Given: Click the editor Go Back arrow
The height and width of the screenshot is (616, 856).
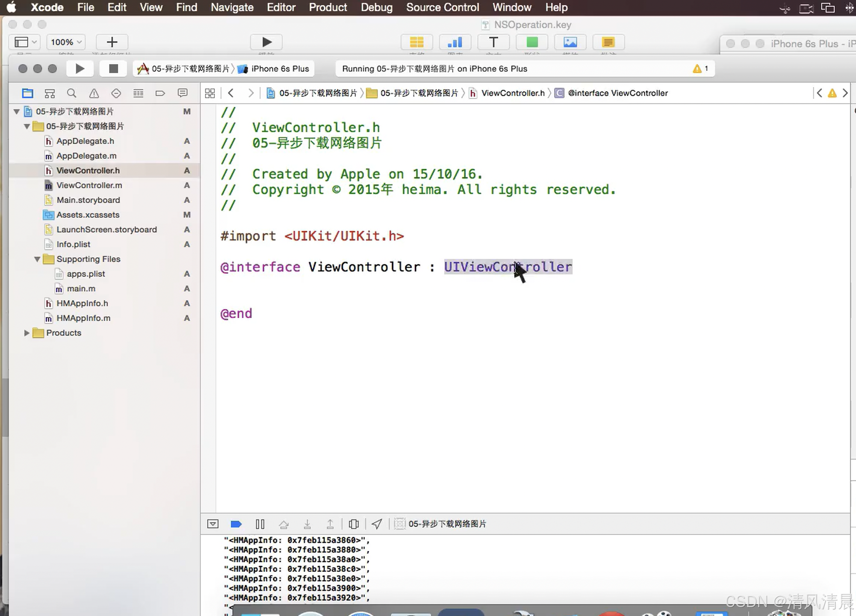Looking at the screenshot, I should pyautogui.click(x=231, y=93).
